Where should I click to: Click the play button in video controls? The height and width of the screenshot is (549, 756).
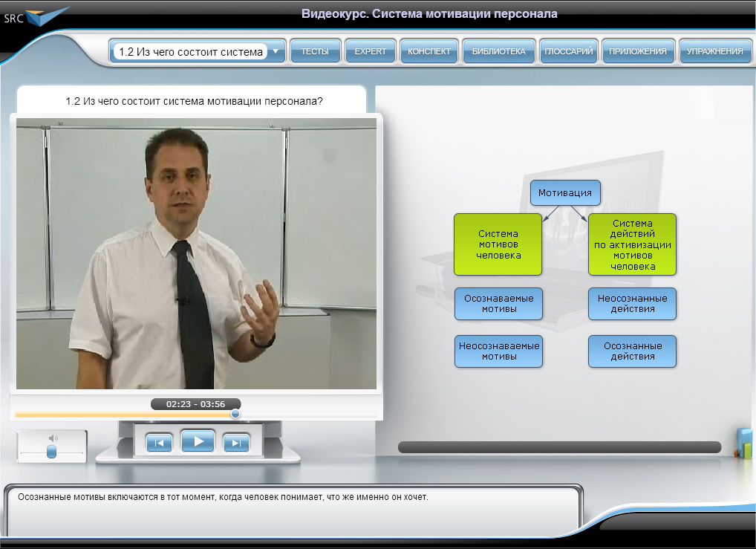[x=198, y=441]
